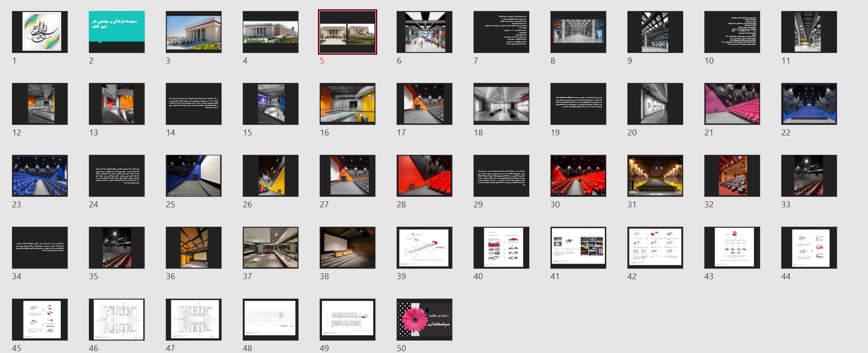Select section drawing slide 49

[348, 320]
